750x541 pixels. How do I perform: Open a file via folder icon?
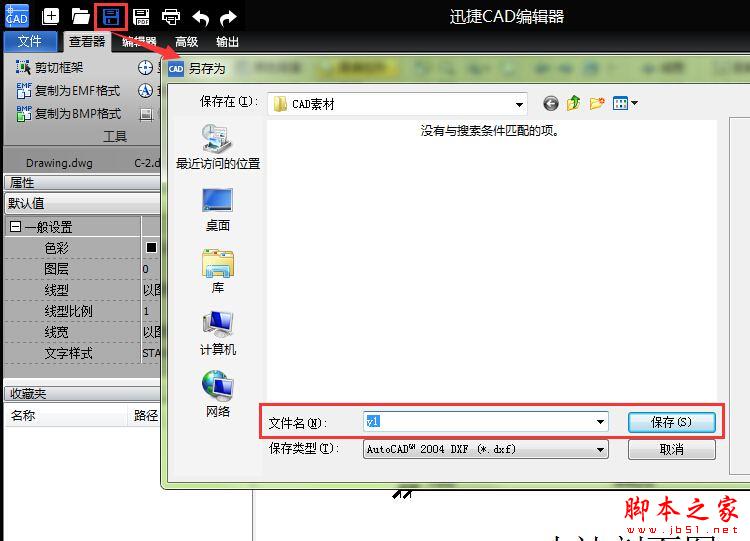[x=80, y=17]
